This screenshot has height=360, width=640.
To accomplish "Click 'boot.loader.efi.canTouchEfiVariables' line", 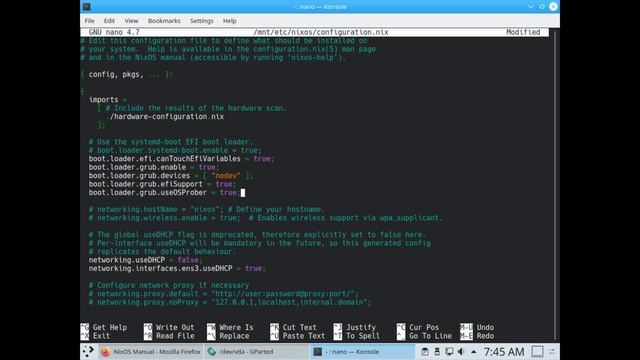I will pyautogui.click(x=181, y=159).
